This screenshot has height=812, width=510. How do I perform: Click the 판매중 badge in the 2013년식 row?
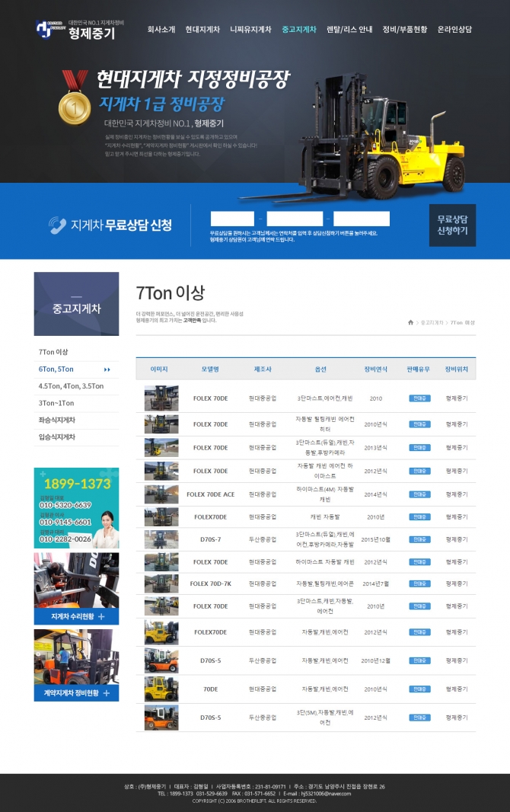click(419, 448)
